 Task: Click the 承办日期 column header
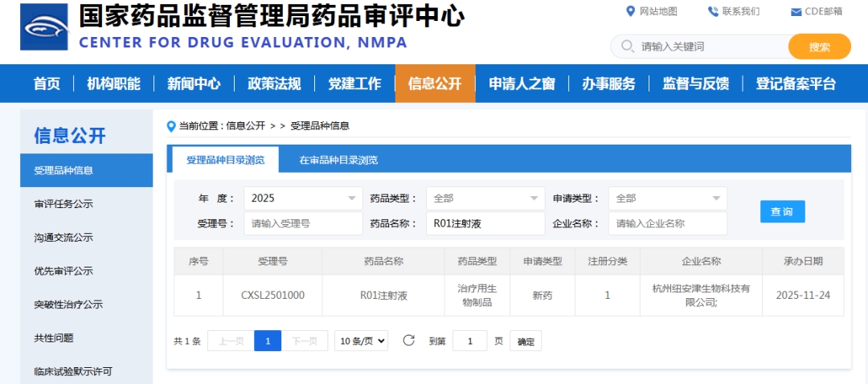click(x=803, y=261)
